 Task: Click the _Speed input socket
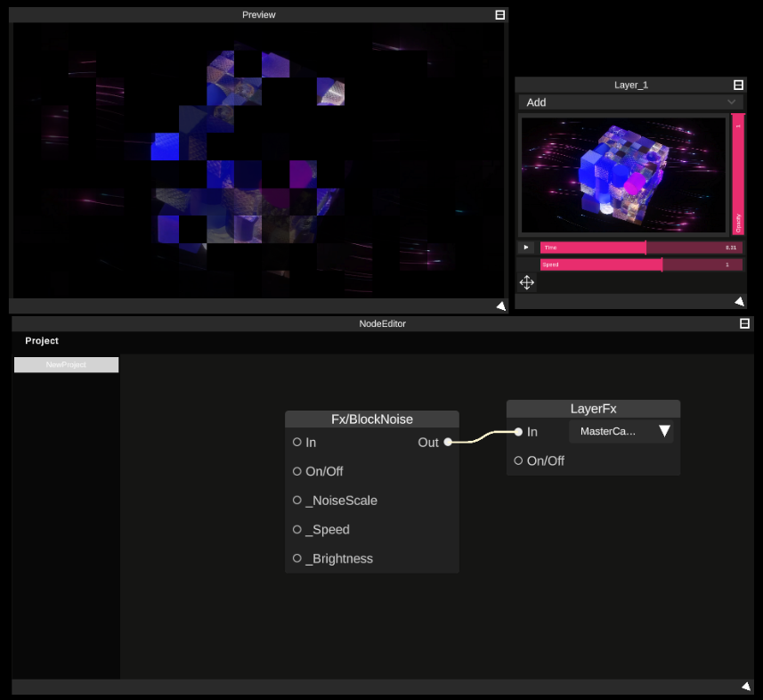click(x=296, y=529)
